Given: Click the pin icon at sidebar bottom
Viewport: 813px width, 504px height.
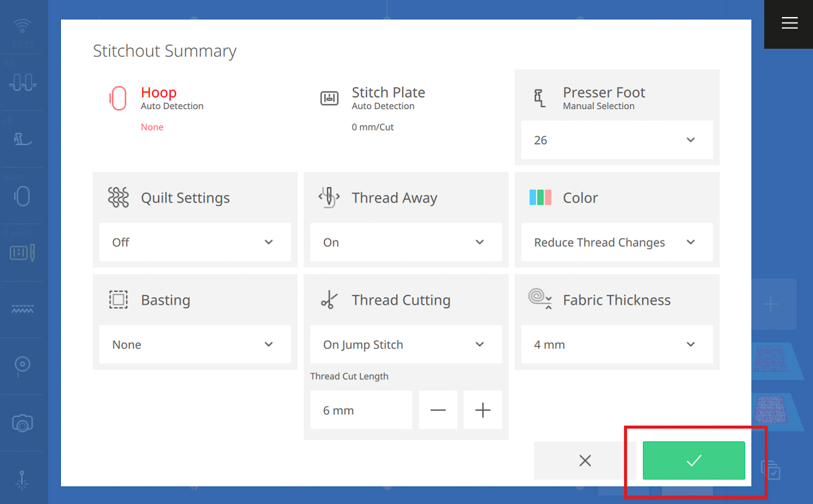Looking at the screenshot, I should (x=22, y=480).
